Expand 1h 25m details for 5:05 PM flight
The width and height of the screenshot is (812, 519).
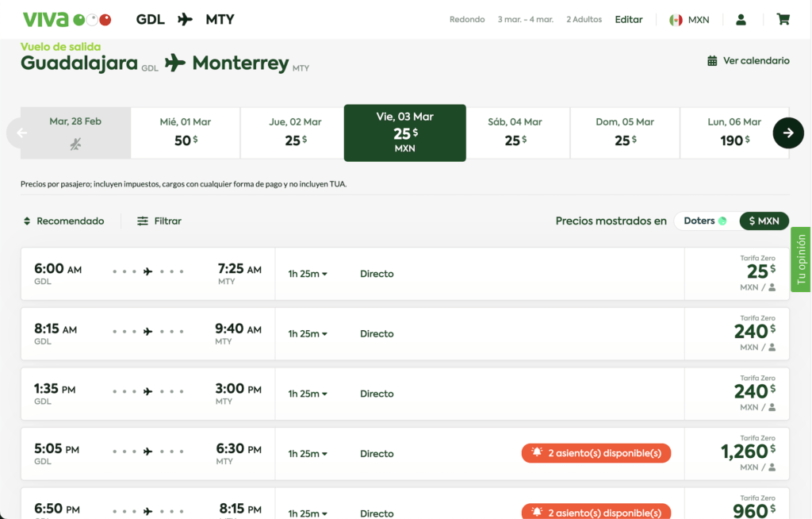308,454
